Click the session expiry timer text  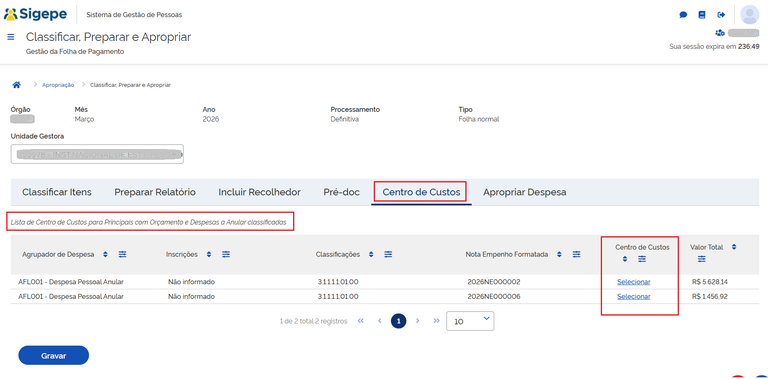pyautogui.click(x=714, y=47)
